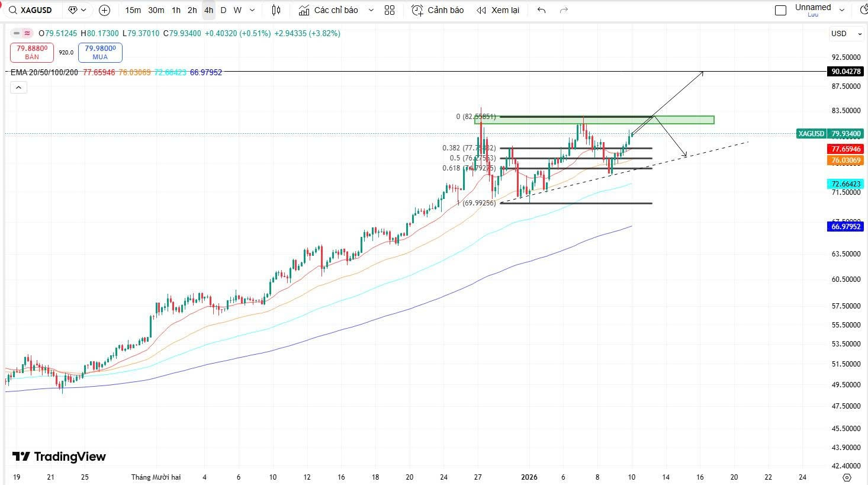Screen dimensions: 868x485
Task: Click the redo arrow icon
Action: point(564,10)
